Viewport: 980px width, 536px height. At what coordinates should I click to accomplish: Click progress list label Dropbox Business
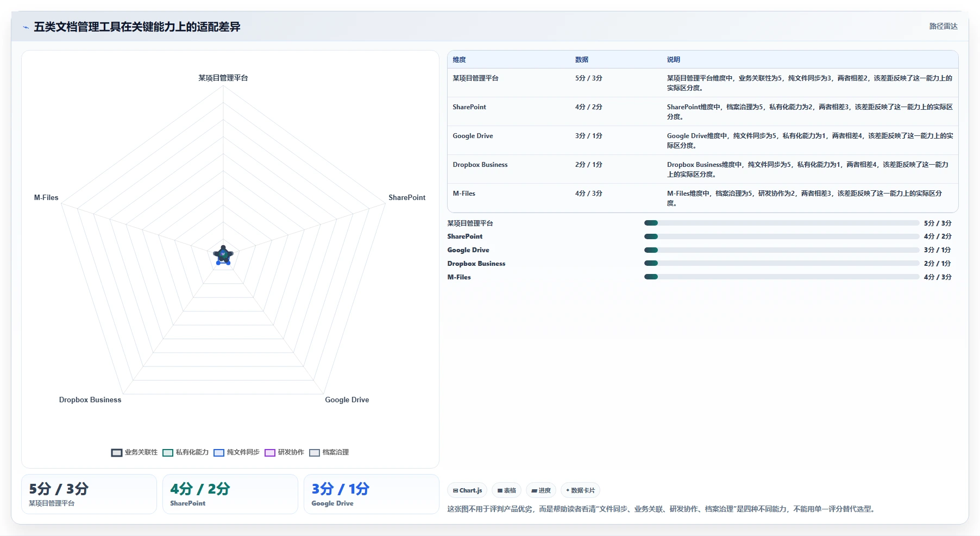476,264
